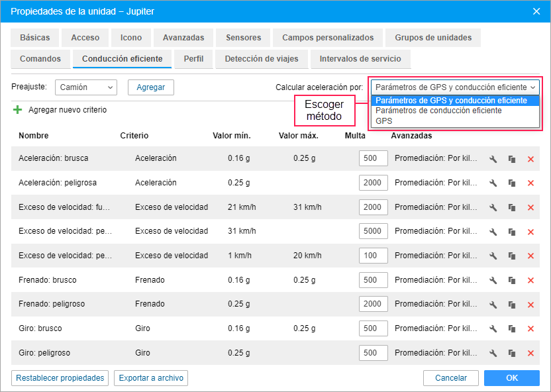
Task: Open the Detección de viajes tab
Action: point(262,59)
